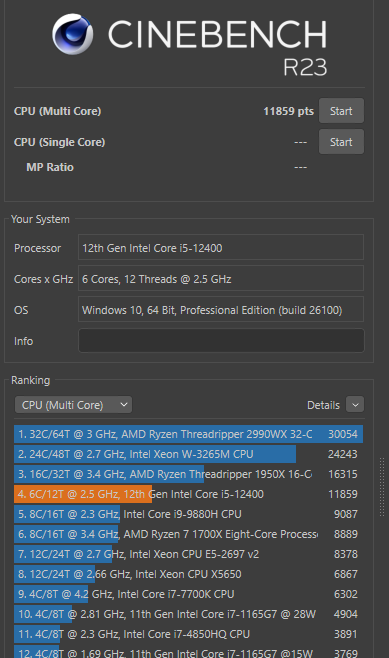Select ranking row Intel Xeon CPU E5-2697 v2
Viewport: 389px width, 658px height.
click(x=188, y=554)
